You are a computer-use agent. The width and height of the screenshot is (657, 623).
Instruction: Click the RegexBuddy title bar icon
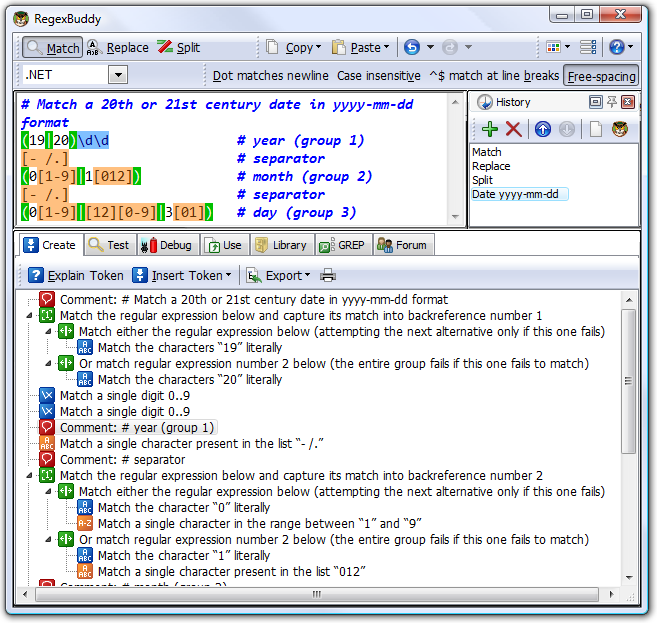click(x=21, y=19)
